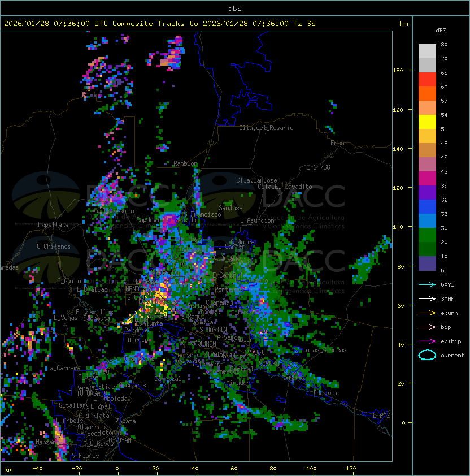Click the '140' tick on the right axis
This screenshot has height=476, width=470.
tap(398, 149)
